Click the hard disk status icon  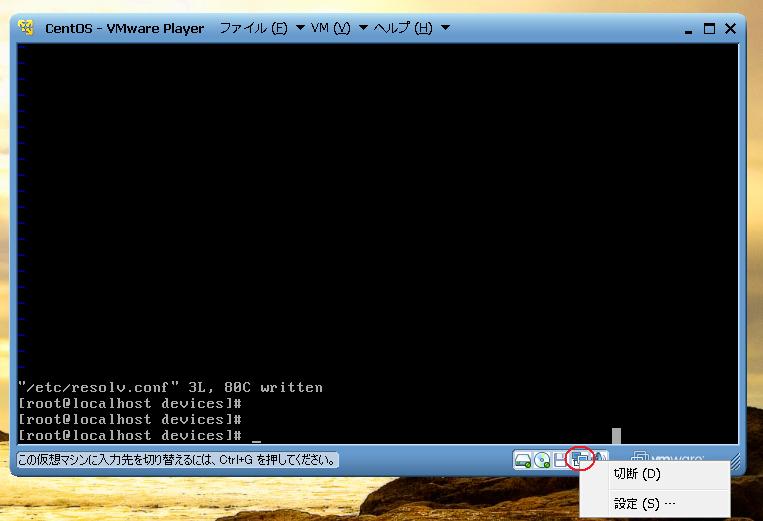coord(522,460)
